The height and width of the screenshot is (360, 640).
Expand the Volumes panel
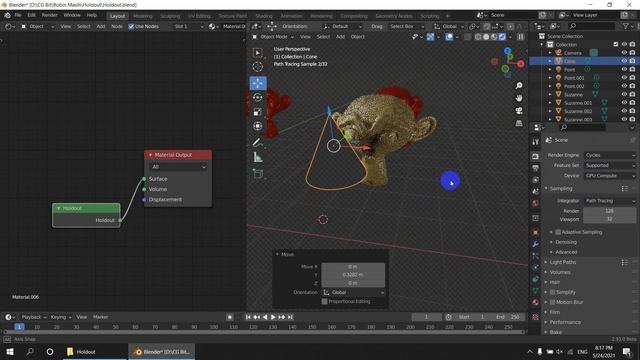(560, 272)
